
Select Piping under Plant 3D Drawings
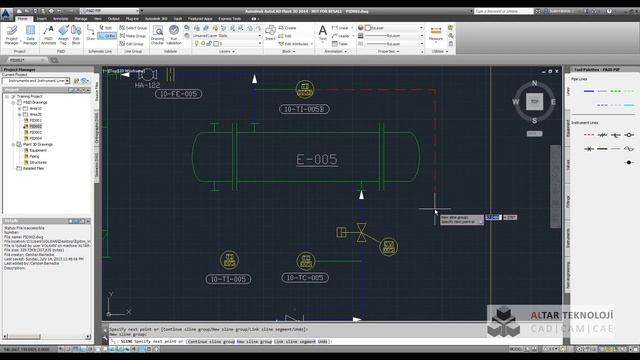click(x=34, y=156)
